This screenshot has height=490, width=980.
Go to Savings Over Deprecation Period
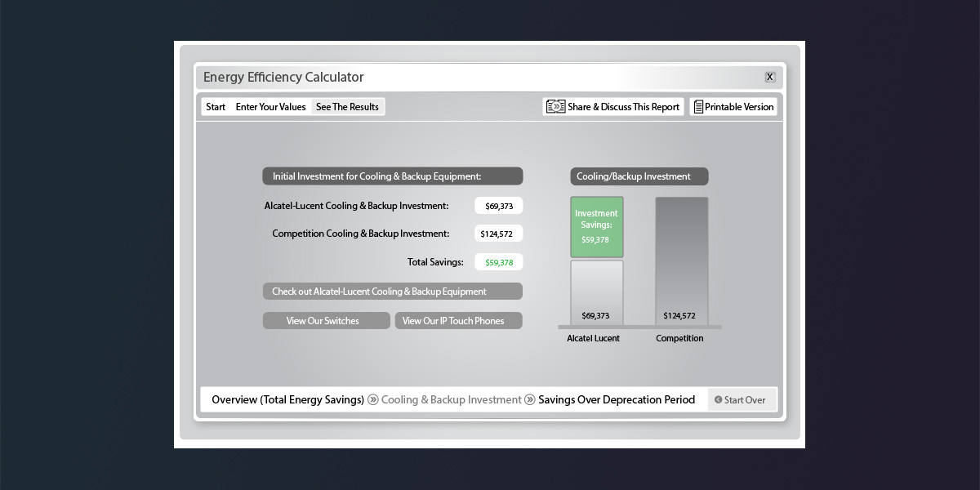[x=617, y=400]
